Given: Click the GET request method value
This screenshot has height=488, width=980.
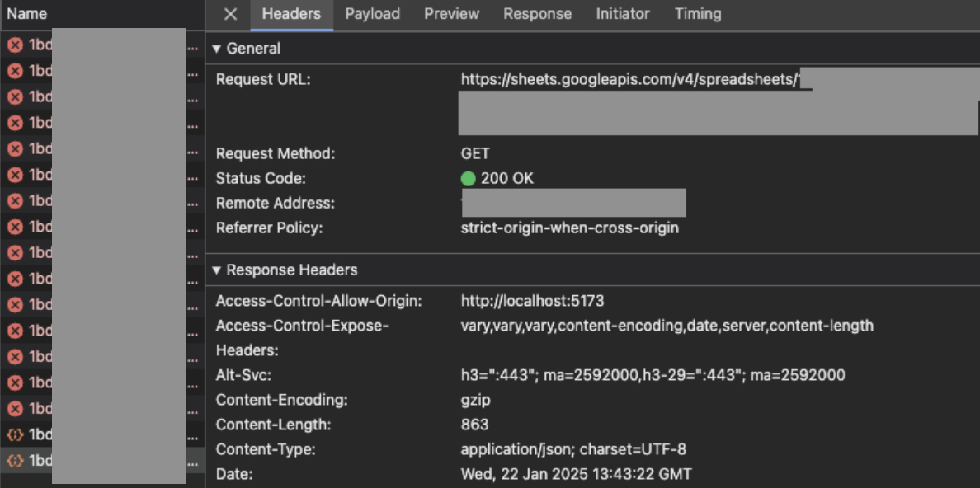Looking at the screenshot, I should [476, 153].
